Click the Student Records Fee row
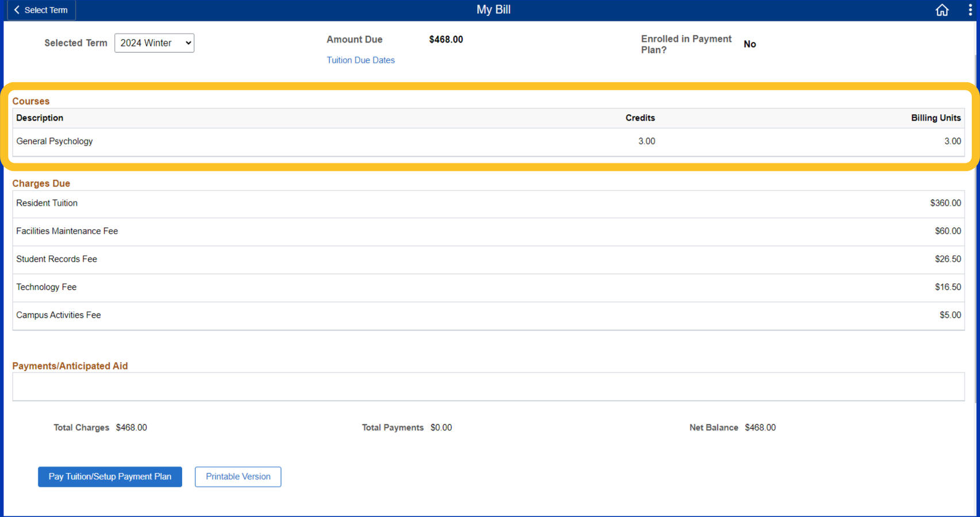 (x=57, y=259)
